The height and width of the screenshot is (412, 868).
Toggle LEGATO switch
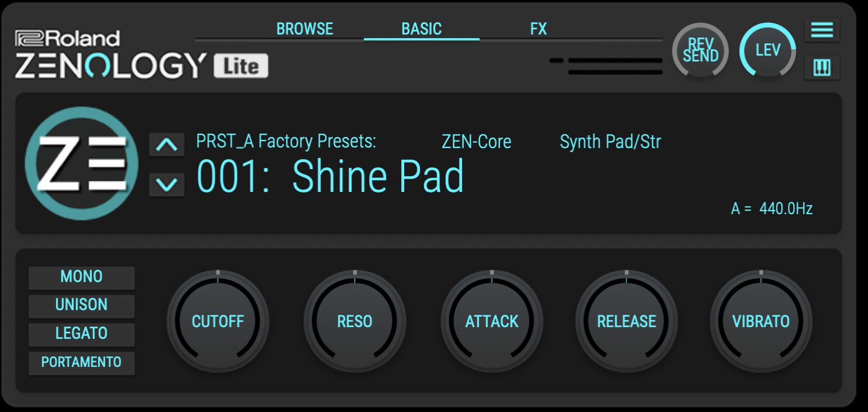[81, 334]
